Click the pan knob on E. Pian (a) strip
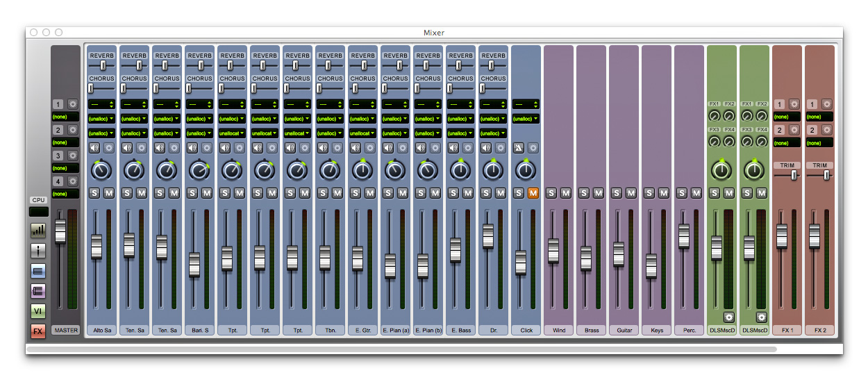Viewport: 868px width, 382px height. pos(395,169)
